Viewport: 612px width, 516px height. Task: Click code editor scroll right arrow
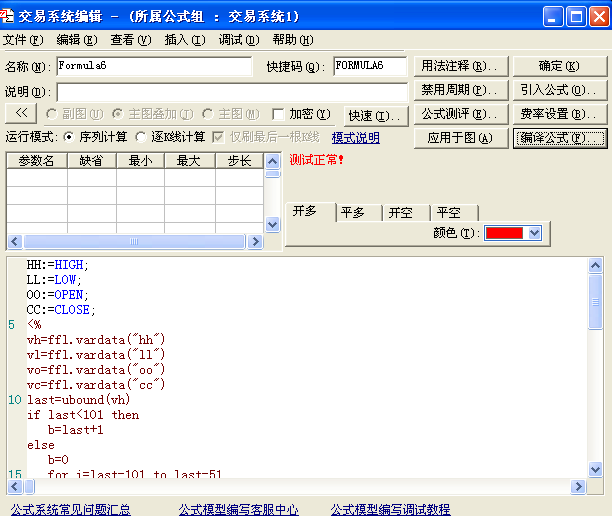[x=578, y=486]
